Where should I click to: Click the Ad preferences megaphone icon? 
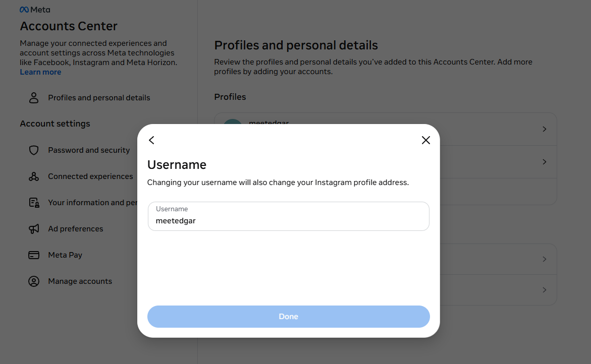point(33,228)
